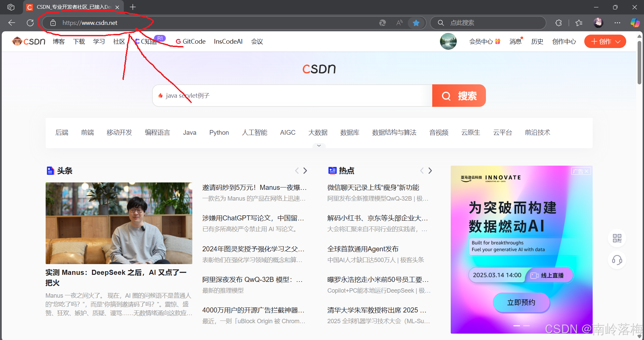Click the browser back arrow

(12, 23)
